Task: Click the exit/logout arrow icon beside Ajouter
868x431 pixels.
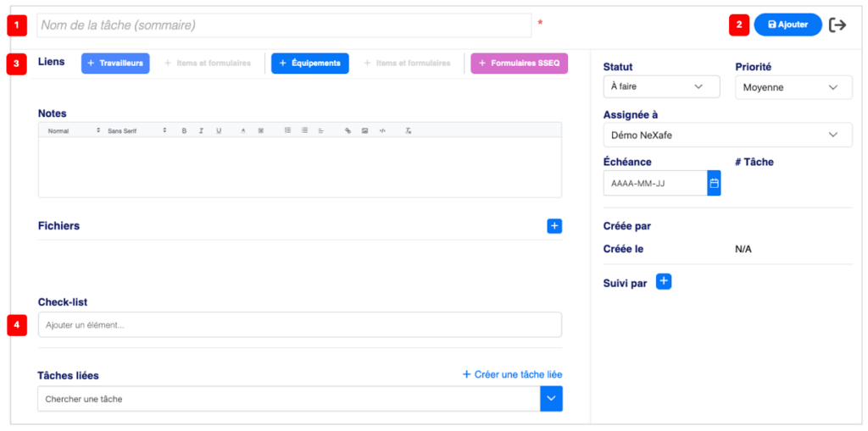Action: (837, 25)
